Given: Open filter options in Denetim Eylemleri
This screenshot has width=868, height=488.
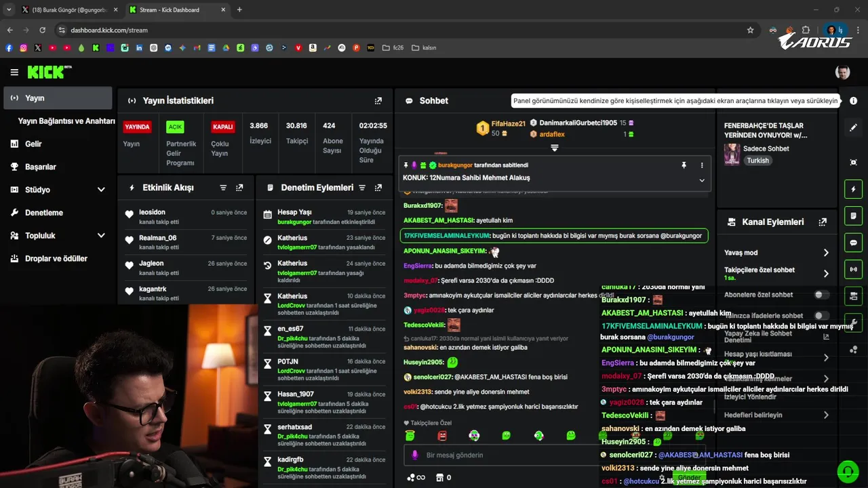Looking at the screenshot, I should coord(362,188).
